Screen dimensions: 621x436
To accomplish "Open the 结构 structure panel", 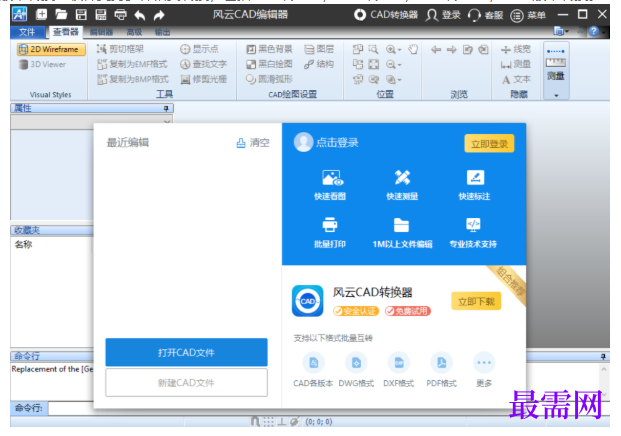I will [x=319, y=64].
